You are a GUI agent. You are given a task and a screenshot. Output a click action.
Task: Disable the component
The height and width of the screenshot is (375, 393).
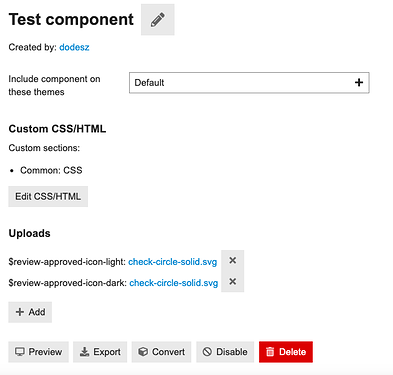pos(225,352)
